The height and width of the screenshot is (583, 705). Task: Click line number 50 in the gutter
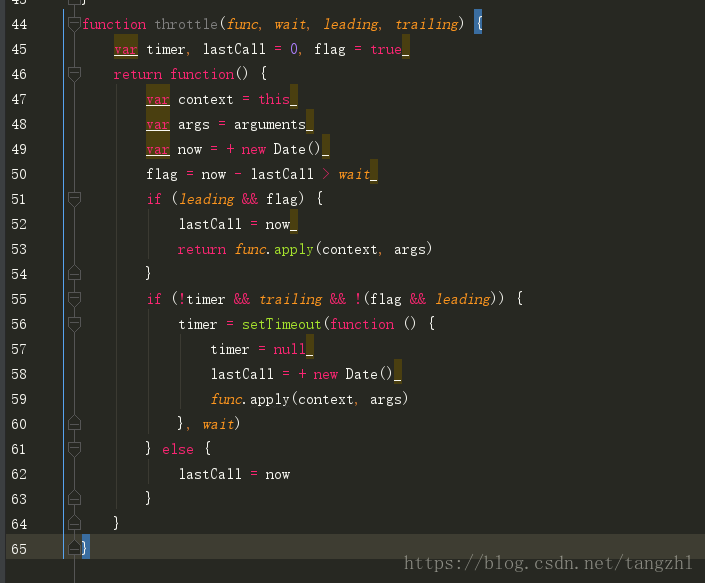point(19,174)
